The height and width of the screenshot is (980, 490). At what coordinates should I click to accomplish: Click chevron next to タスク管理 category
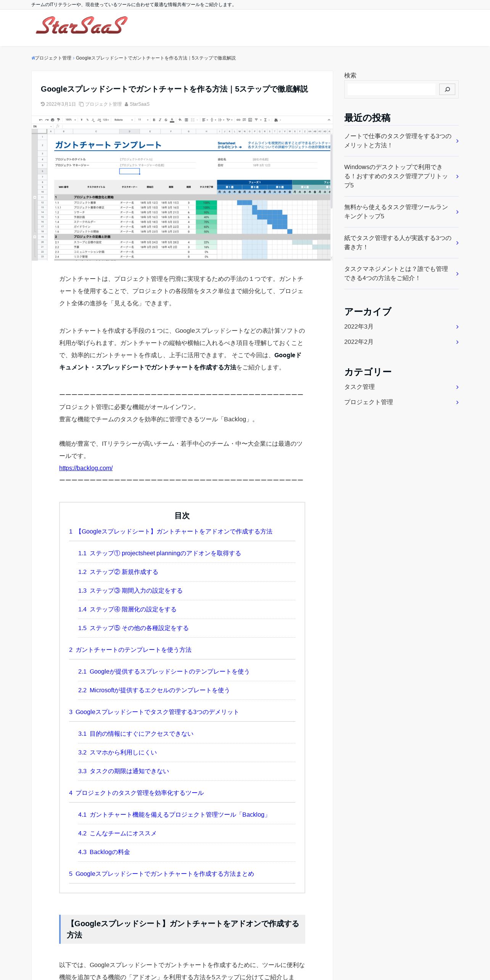457,387
